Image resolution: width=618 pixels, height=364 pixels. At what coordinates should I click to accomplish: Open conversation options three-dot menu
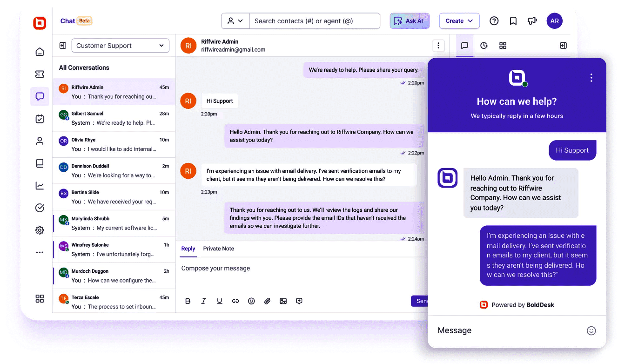point(438,46)
